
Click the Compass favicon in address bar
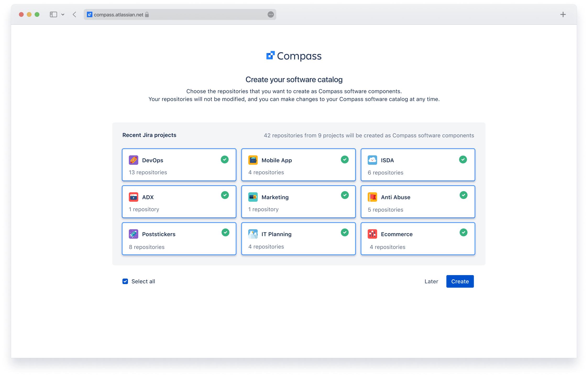(90, 15)
